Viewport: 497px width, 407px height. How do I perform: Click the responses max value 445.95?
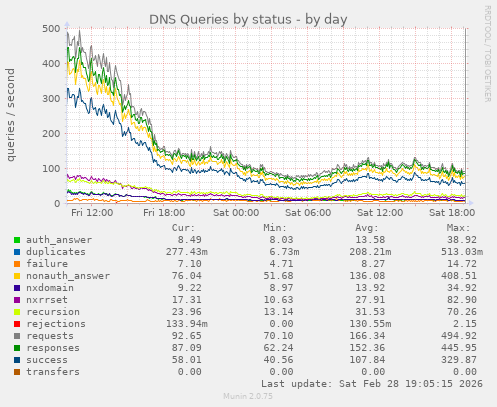tap(459, 348)
